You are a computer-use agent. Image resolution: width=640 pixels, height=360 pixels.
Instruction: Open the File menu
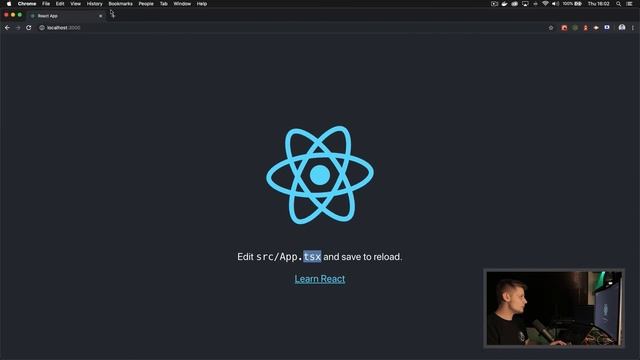pos(46,4)
